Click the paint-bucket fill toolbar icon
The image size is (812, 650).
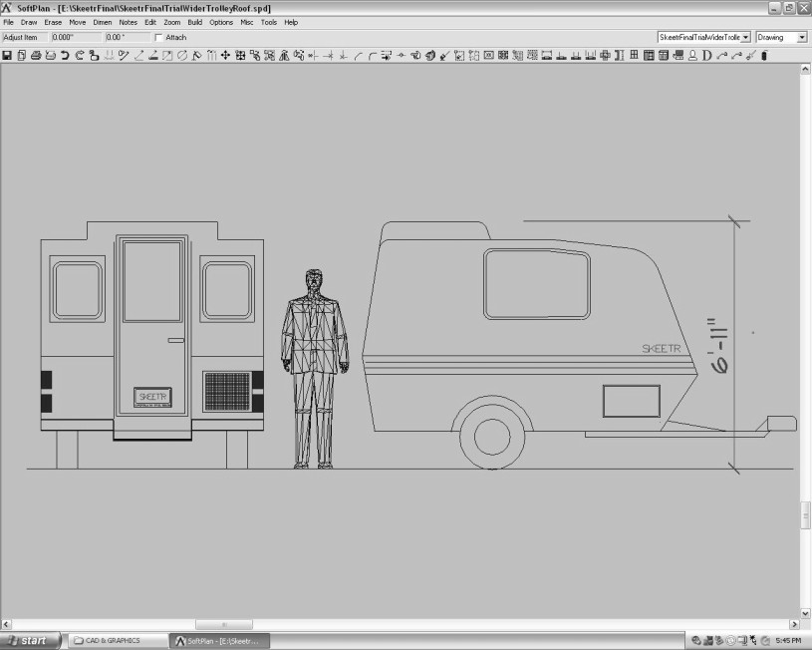tap(196, 56)
